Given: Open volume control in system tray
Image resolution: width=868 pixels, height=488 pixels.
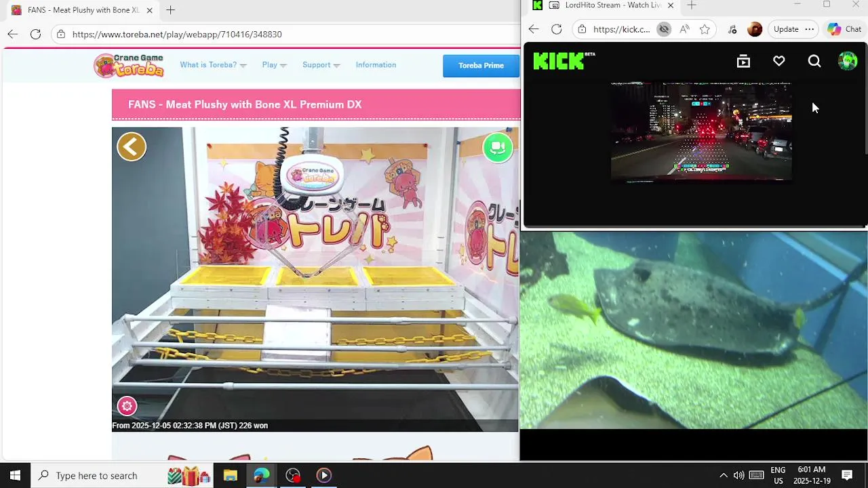Looking at the screenshot, I should pyautogui.click(x=738, y=475).
